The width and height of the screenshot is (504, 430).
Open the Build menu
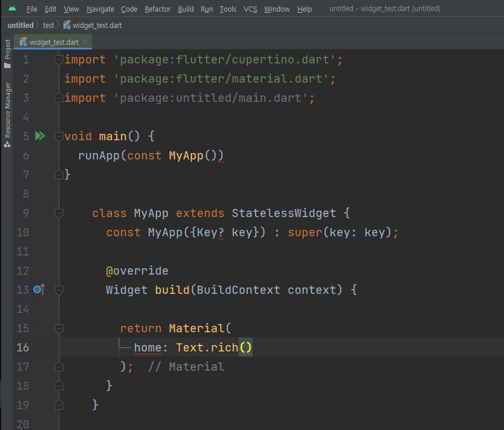(186, 9)
